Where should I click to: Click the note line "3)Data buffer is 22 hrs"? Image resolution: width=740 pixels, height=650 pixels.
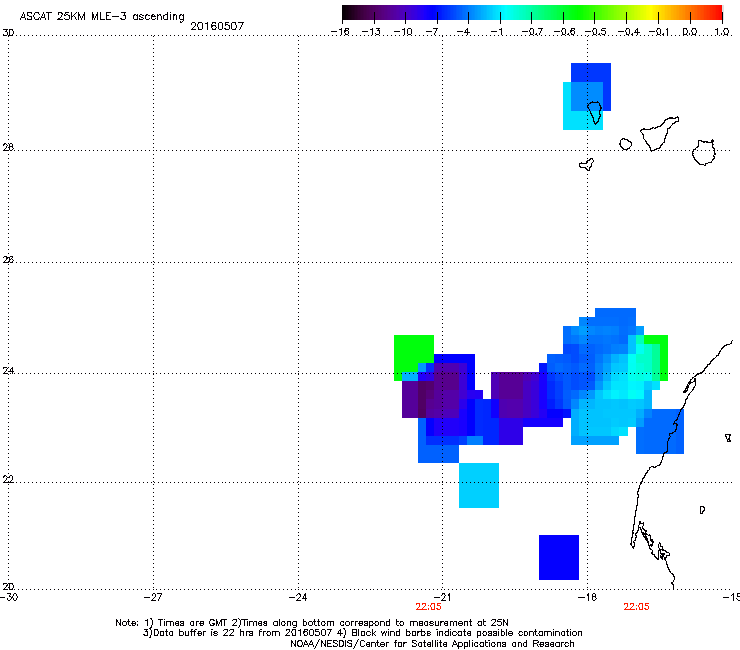(362, 633)
